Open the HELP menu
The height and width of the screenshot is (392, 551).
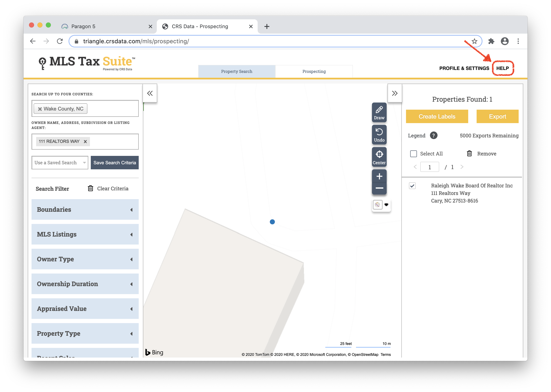(502, 68)
